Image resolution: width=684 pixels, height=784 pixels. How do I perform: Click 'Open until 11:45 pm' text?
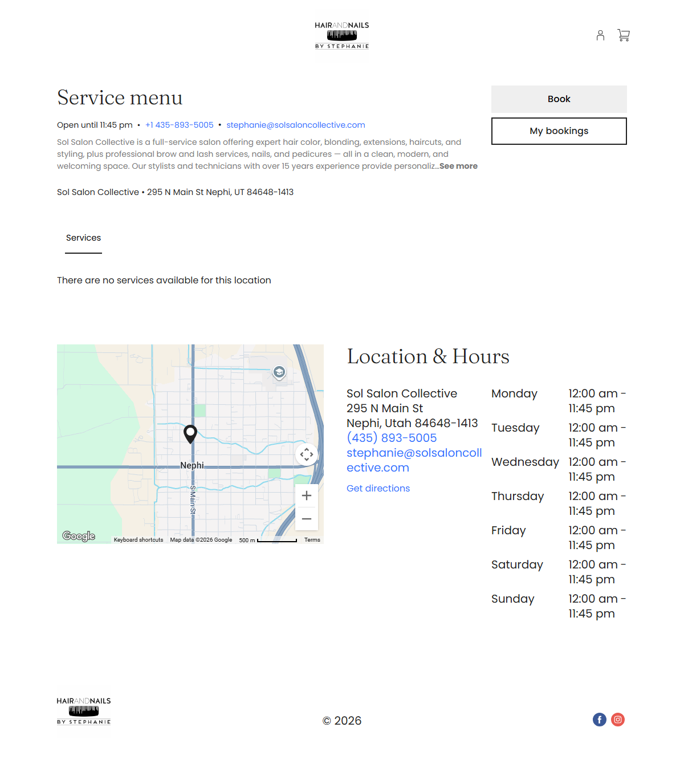point(95,125)
